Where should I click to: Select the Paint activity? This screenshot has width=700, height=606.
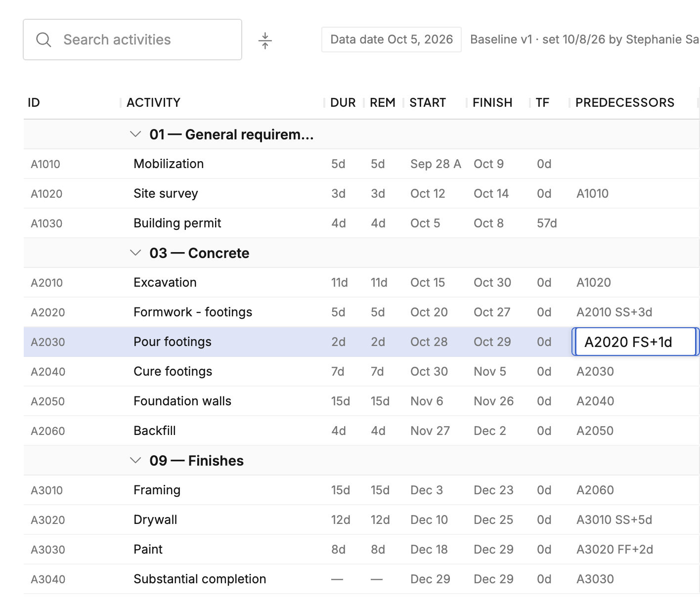click(x=148, y=549)
